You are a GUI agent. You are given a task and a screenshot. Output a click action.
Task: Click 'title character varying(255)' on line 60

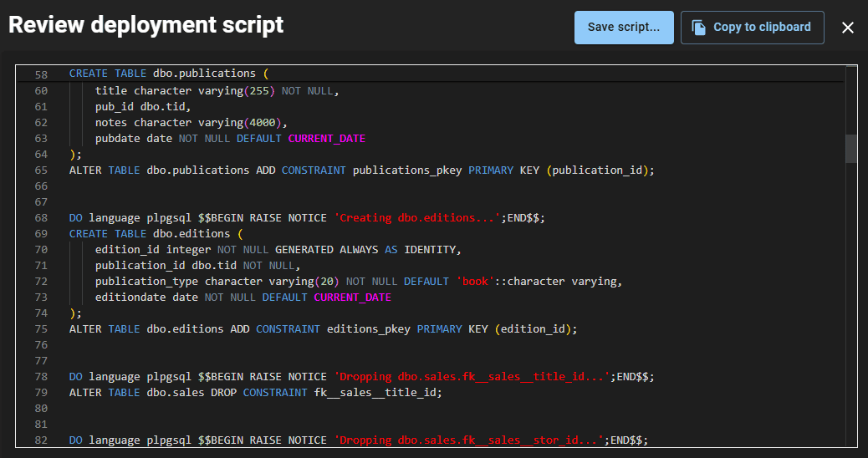185,91
